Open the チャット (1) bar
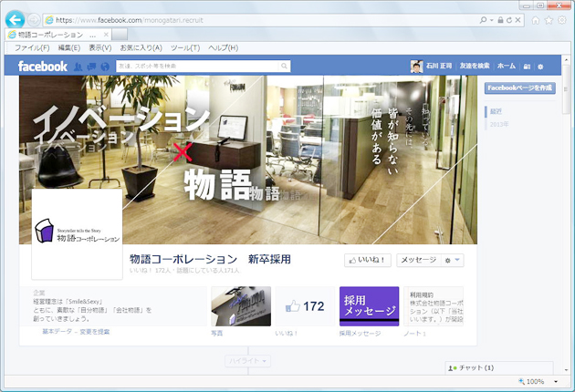Screen dimensions: 575x392 point(498,367)
